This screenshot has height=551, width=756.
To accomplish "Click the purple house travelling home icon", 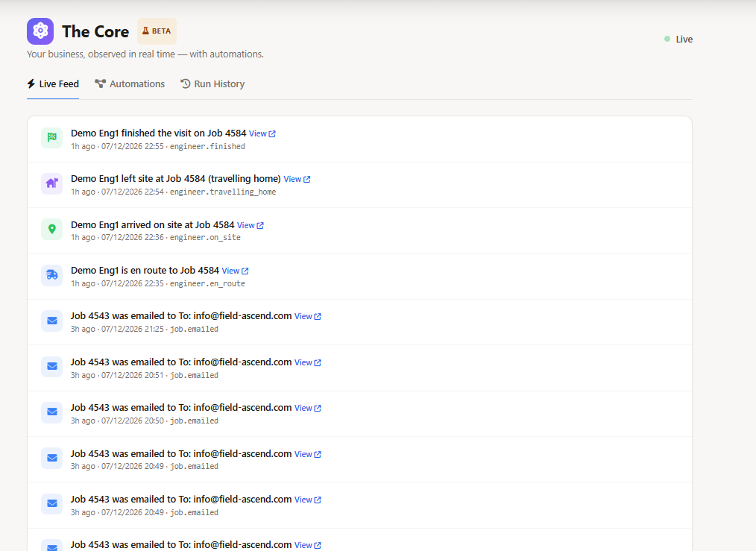I will [x=51, y=183].
